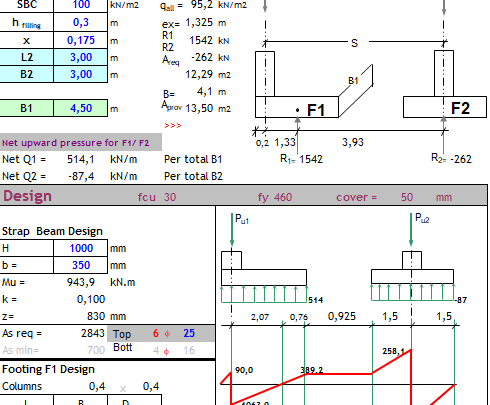
Task: Click the 2,07 dimension label
Action: tap(260, 317)
